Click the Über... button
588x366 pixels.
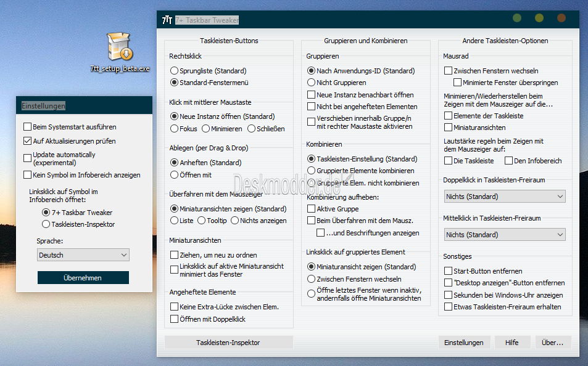coord(553,343)
